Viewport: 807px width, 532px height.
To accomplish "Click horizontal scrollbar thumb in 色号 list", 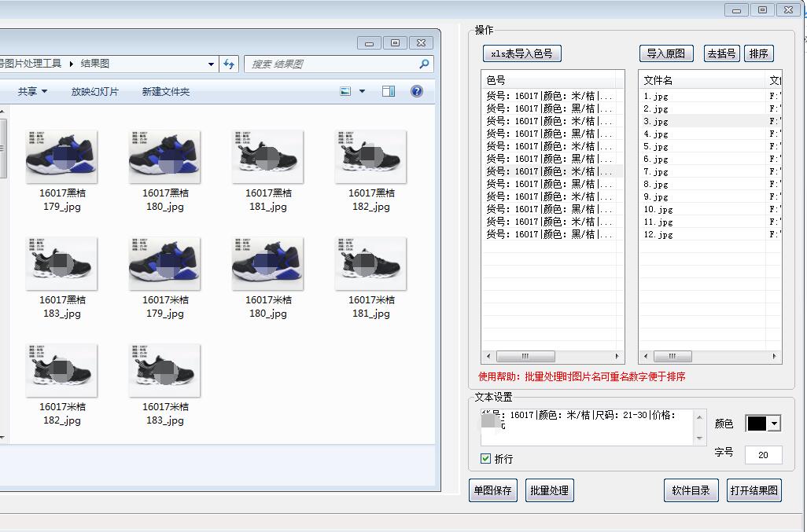I will pos(525,356).
